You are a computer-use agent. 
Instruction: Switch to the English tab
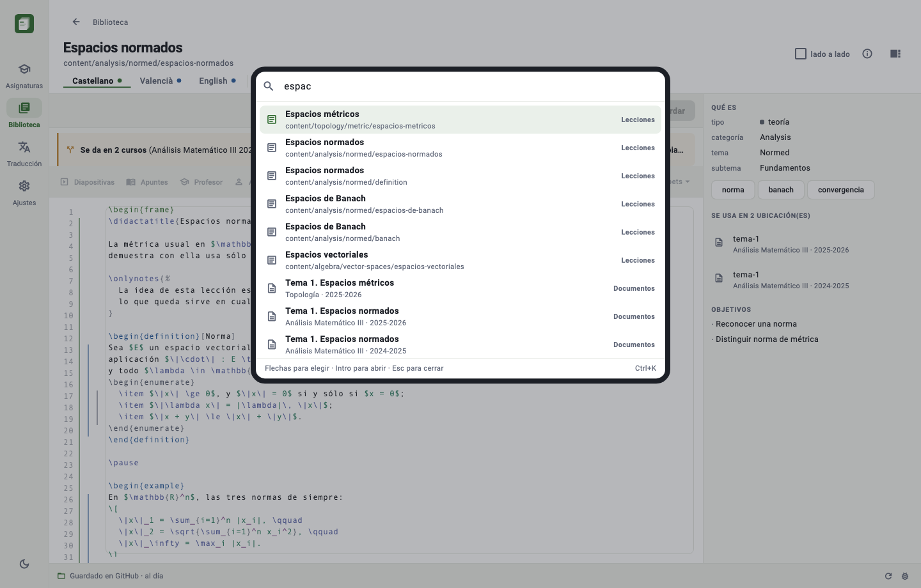pyautogui.click(x=217, y=81)
